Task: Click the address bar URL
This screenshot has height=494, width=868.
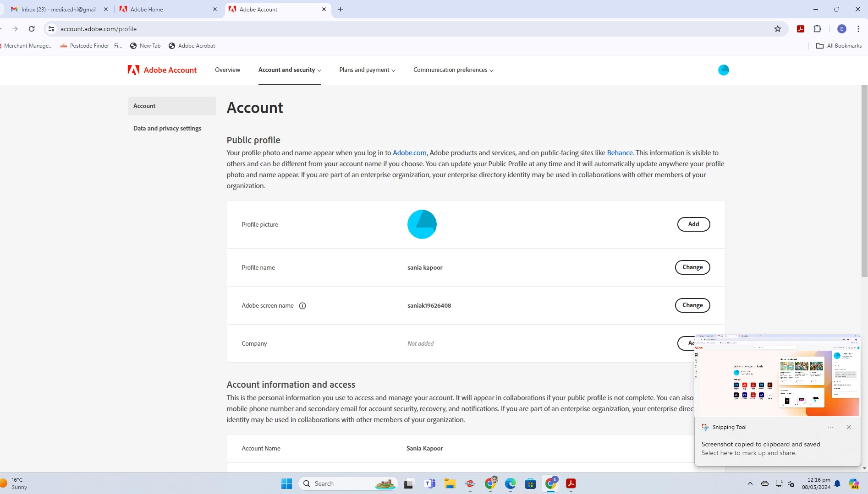Action: (99, 29)
